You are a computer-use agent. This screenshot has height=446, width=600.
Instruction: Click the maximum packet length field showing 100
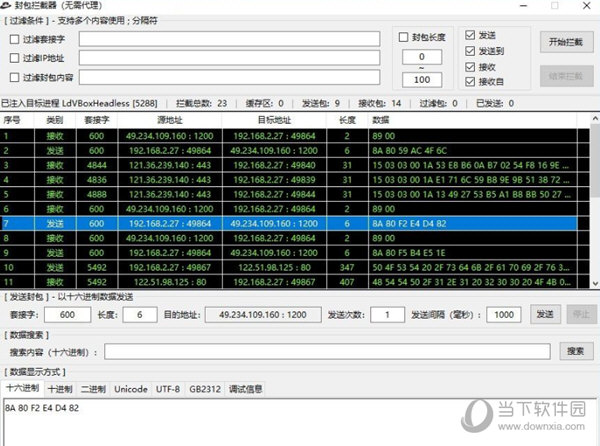(x=422, y=80)
